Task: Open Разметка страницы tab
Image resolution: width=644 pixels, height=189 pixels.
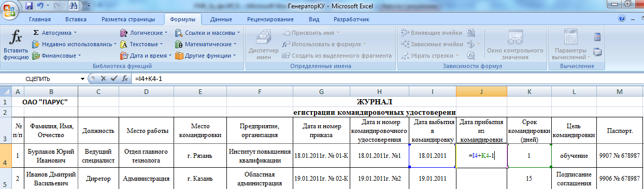Action: pyautogui.click(x=128, y=19)
